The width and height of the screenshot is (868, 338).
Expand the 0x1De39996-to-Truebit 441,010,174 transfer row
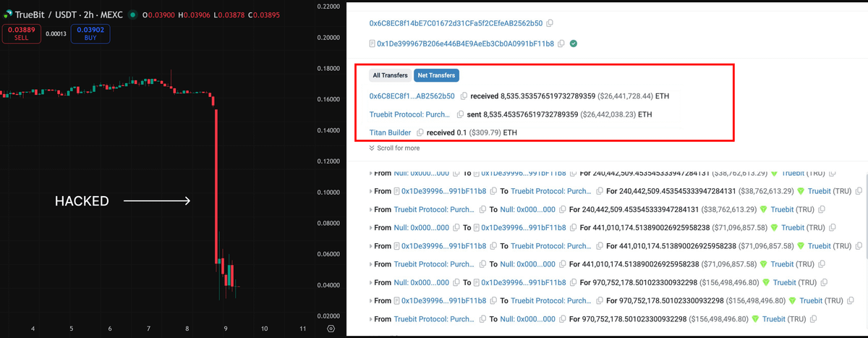click(x=371, y=246)
